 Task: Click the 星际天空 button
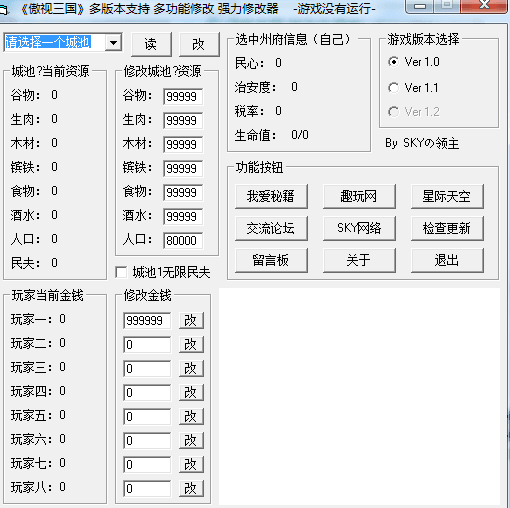pyautogui.click(x=447, y=196)
